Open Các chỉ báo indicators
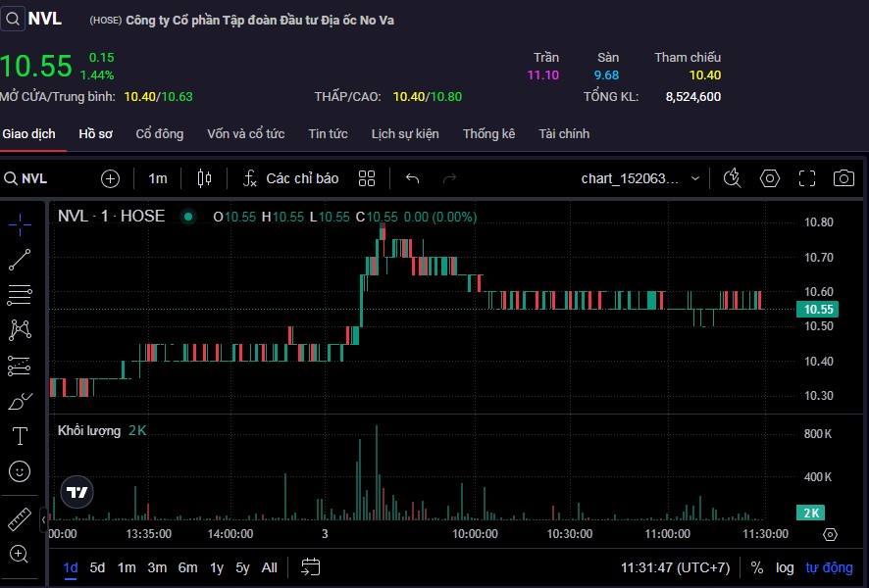This screenshot has height=588, width=869. point(290,178)
